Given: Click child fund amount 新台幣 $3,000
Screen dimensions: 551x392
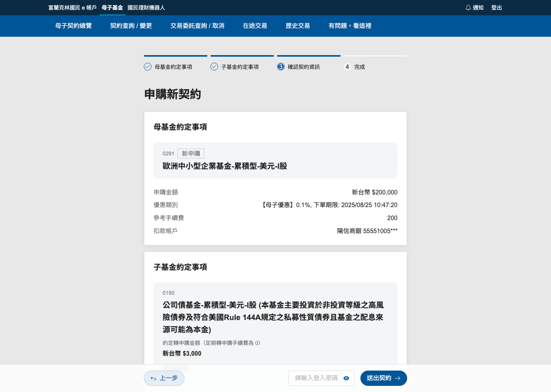Looking at the screenshot, I should 182,354.
